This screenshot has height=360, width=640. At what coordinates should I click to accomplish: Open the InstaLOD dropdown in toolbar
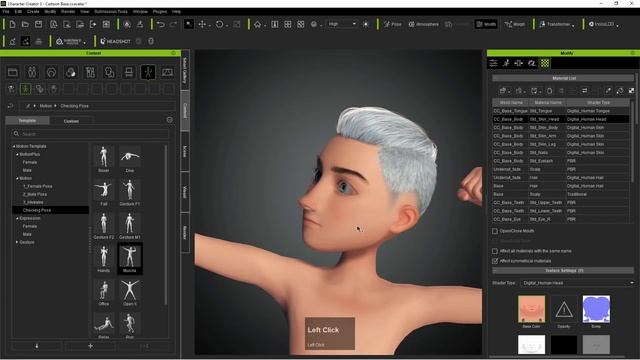point(603,24)
